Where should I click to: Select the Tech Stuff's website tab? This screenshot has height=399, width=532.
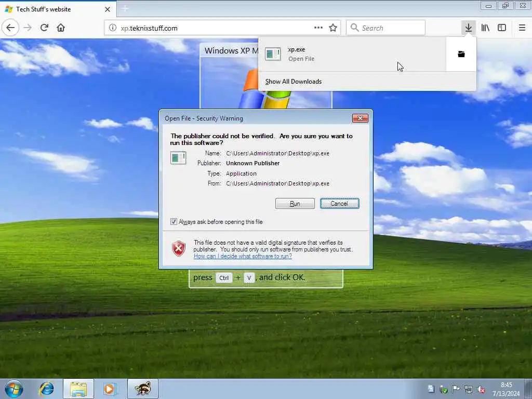tap(58, 9)
